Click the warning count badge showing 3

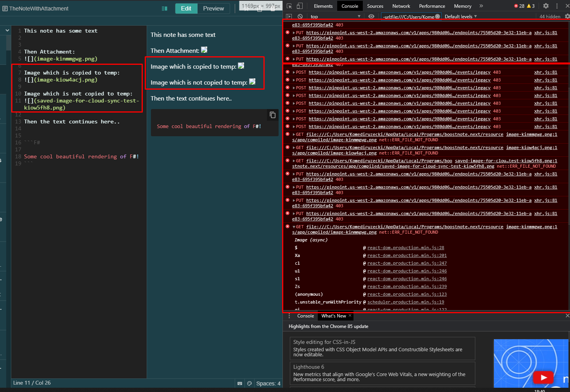[530, 6]
